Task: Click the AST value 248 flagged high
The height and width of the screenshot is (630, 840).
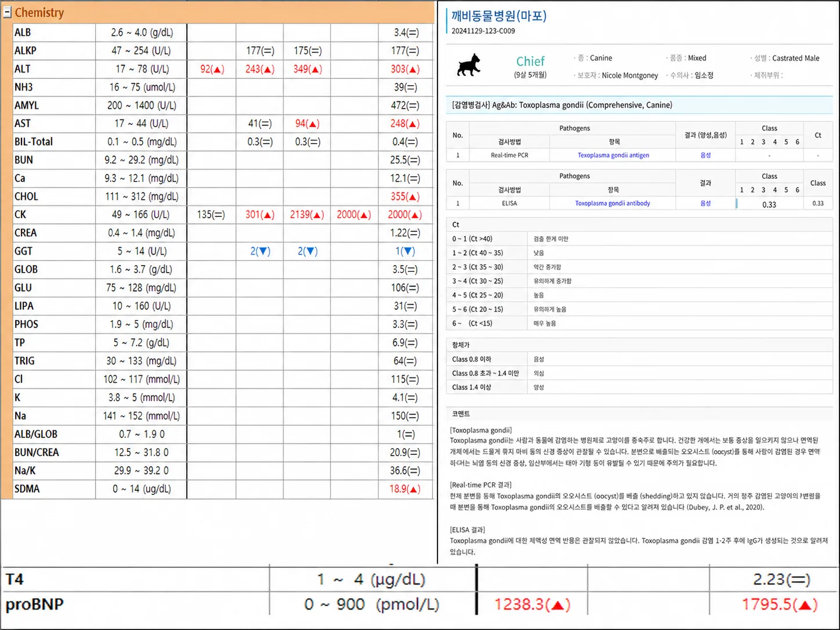Action: (405, 124)
